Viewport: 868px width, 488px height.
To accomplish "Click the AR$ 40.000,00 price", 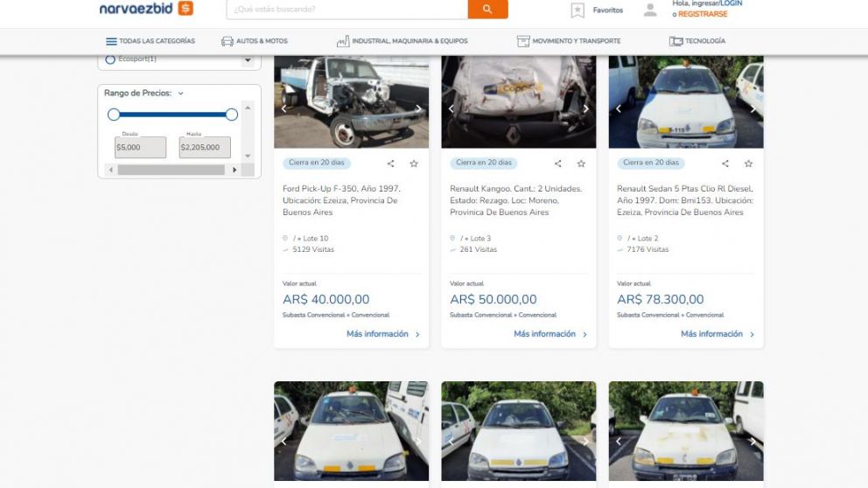I will [x=326, y=299].
